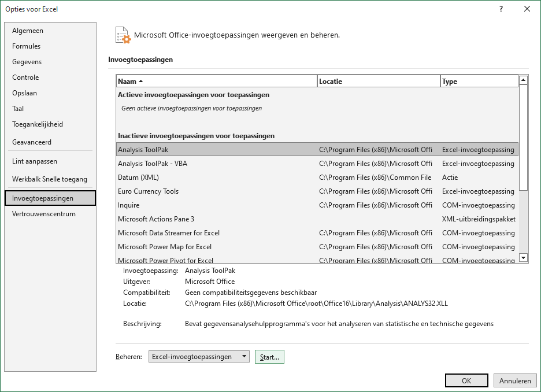
Task: Select the Analysis ToolPak row
Action: click(317, 149)
